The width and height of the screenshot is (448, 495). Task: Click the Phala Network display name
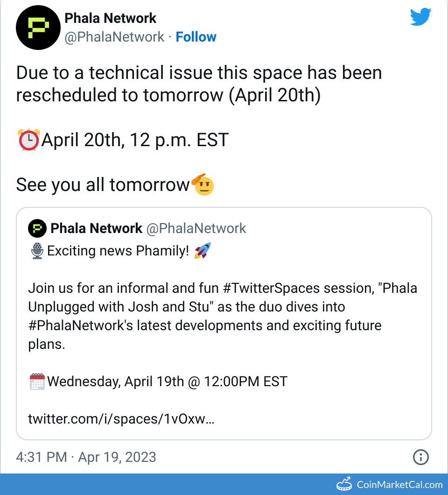(x=110, y=18)
